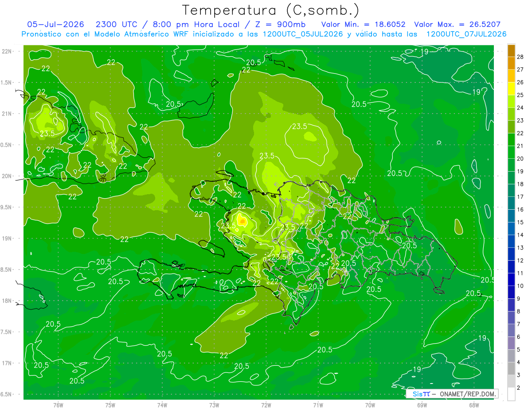Click the legend value "24"
The width and height of the screenshot is (532, 411).
[x=520, y=107]
